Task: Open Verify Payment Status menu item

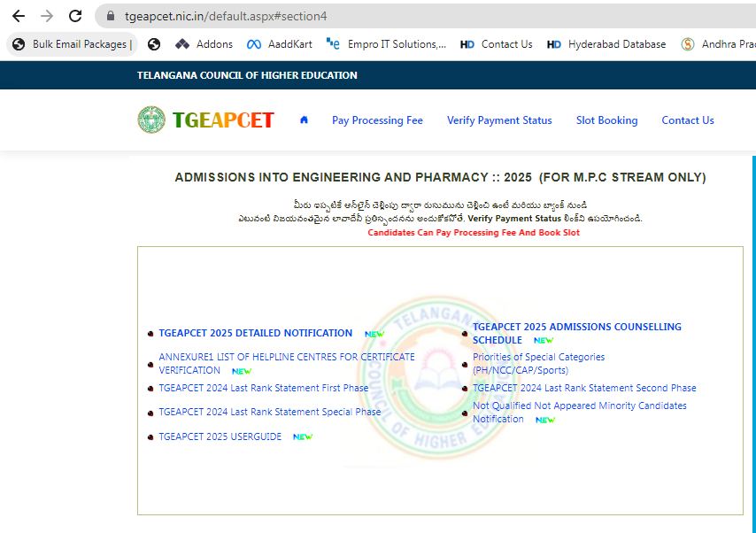Action: (499, 120)
